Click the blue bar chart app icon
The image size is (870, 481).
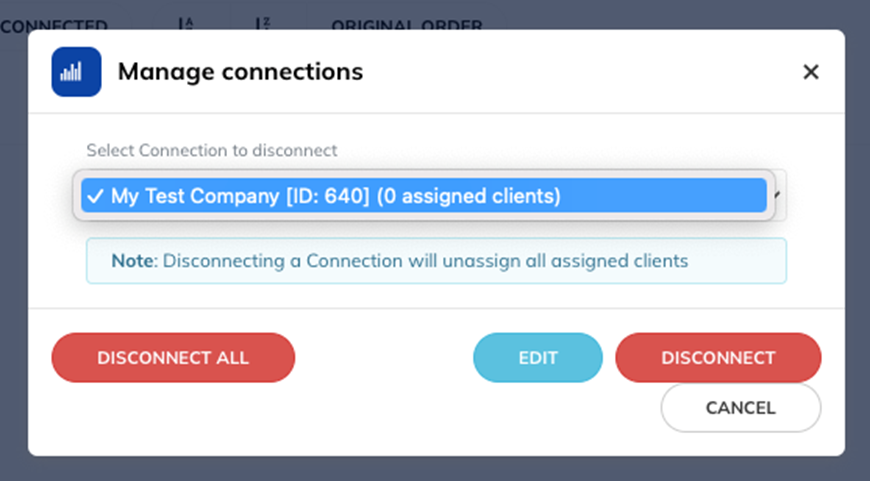pos(77,72)
